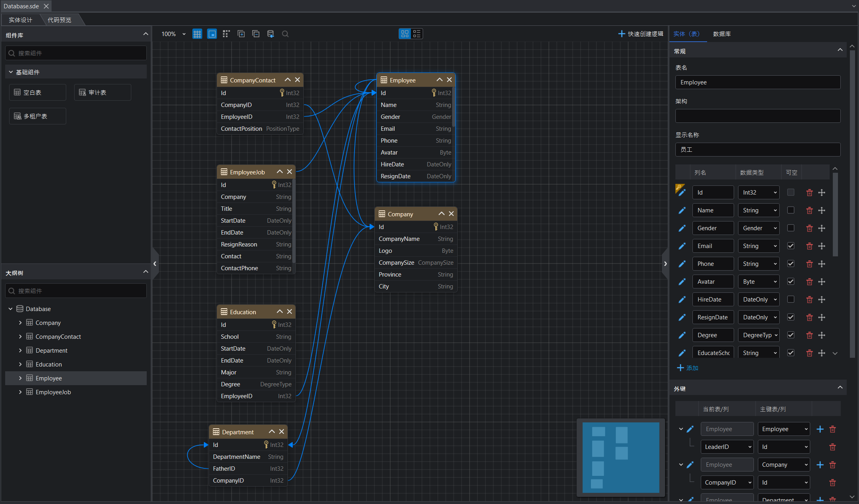The width and height of the screenshot is (859, 504).
Task: Toggle nullable checkbox for Name column
Action: 791,210
